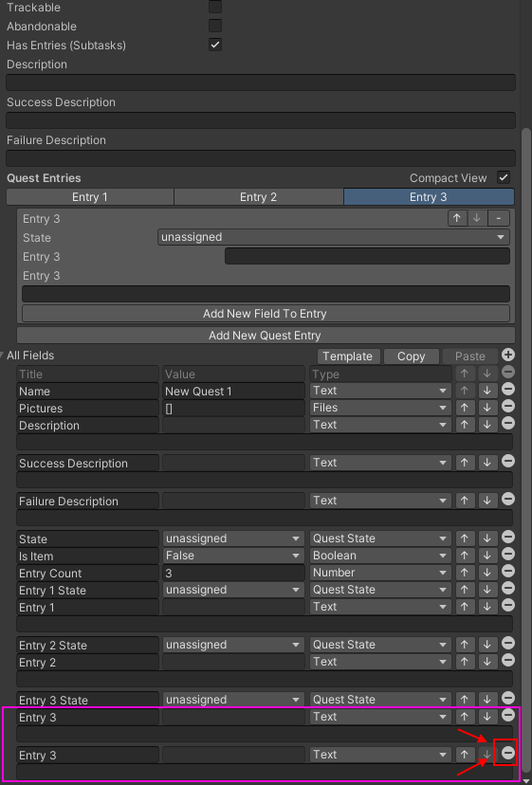
Task: Click Add New Field To Entry
Action: [x=266, y=314]
